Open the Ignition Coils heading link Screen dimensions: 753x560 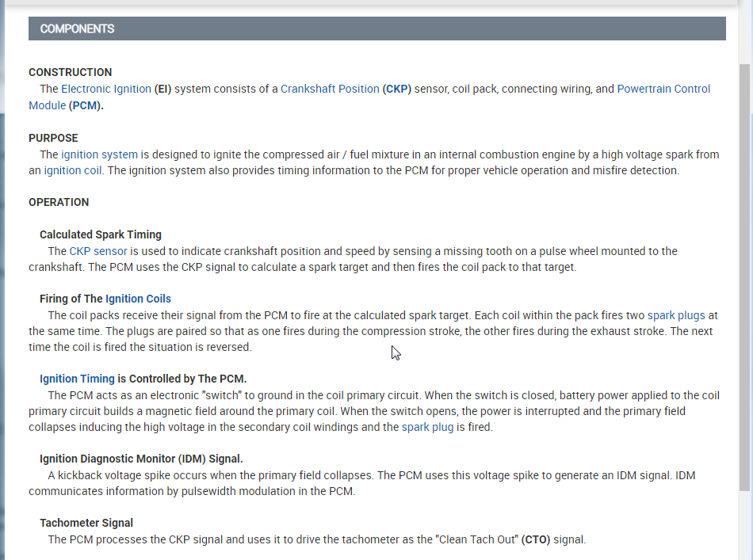pos(138,299)
